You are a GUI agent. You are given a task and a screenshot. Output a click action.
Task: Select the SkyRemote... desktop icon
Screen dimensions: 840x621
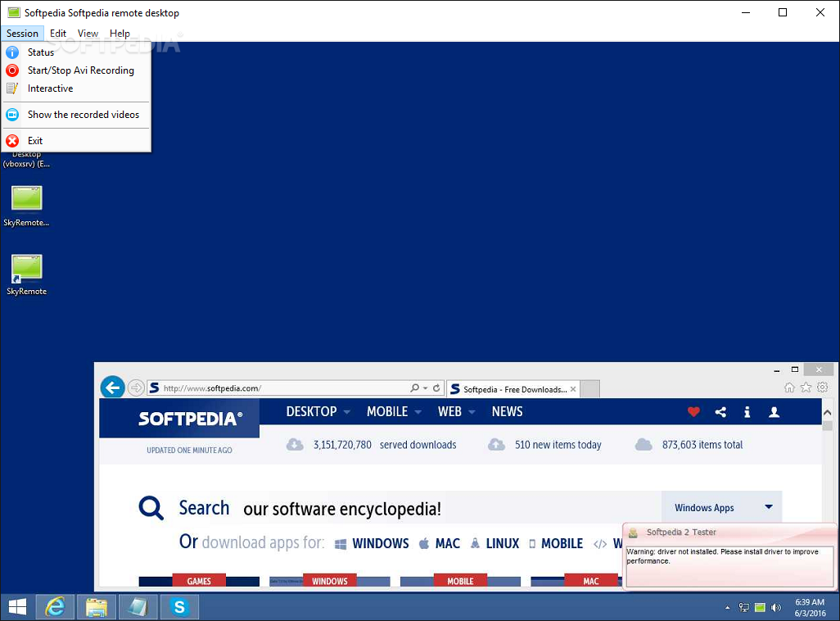coord(26,206)
